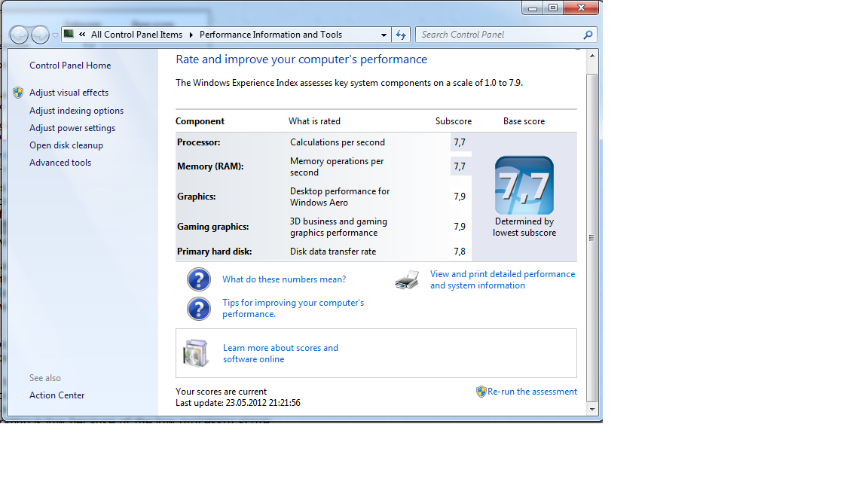
Task: Click the Base score column header
Action: 524,121
